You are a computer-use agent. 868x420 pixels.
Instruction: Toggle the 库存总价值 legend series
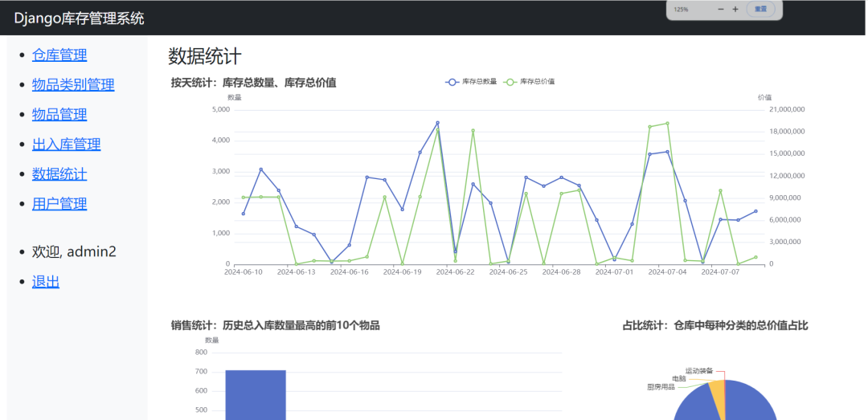[x=529, y=82]
